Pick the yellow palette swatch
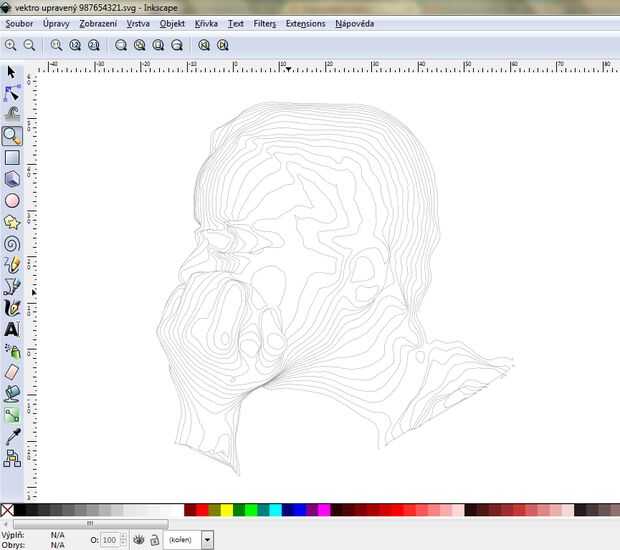Screen dimensions: 620x550 pos(227,510)
